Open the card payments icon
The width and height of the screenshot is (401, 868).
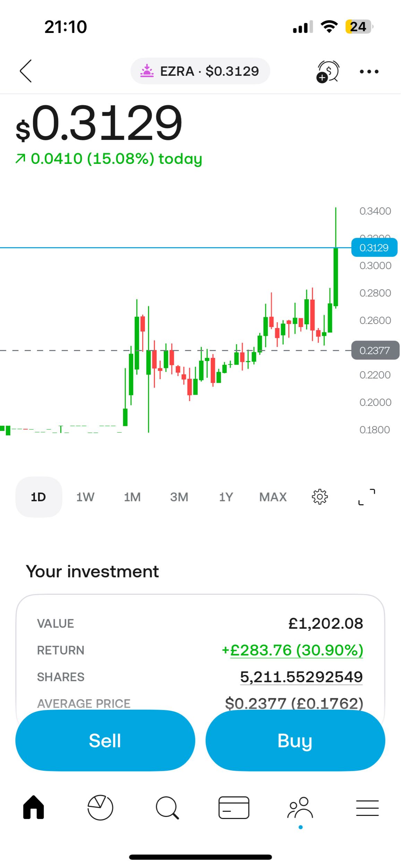tap(234, 808)
